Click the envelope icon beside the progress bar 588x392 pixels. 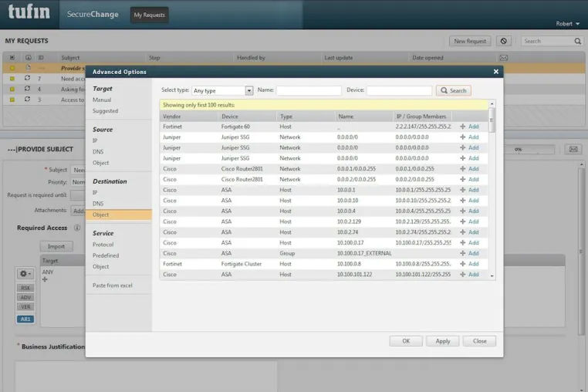point(573,149)
